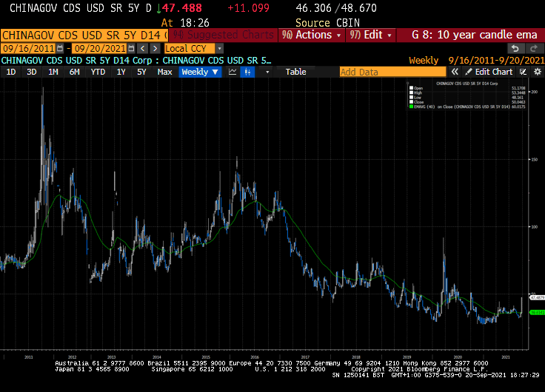
Task: Select the 1Y range tab
Action: tap(121, 72)
